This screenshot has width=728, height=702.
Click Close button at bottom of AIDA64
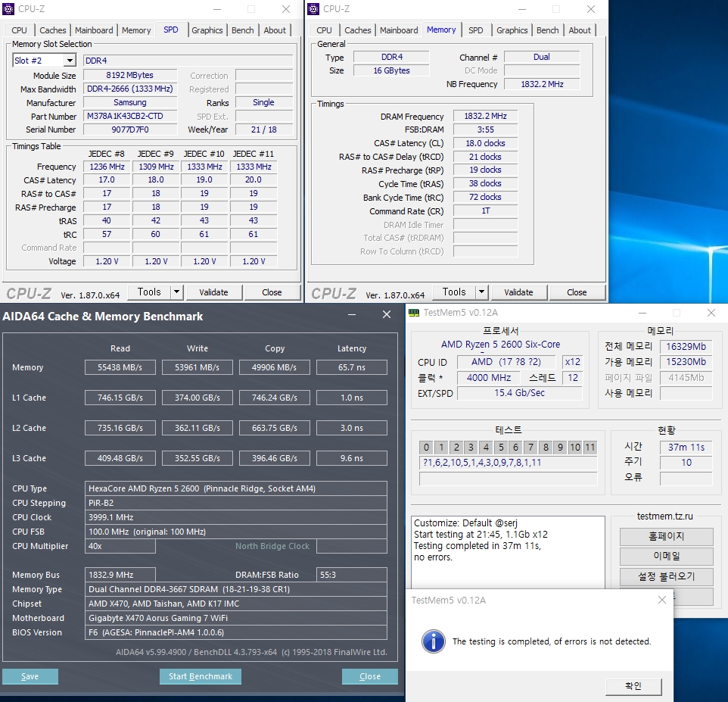click(x=370, y=676)
